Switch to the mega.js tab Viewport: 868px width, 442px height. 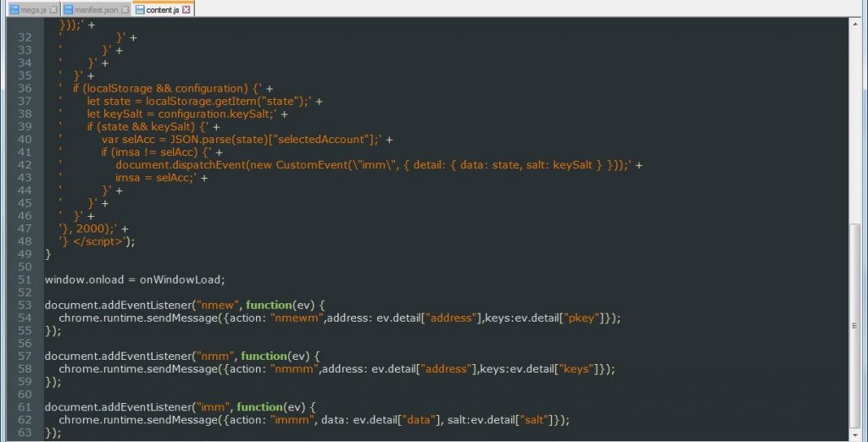click(x=34, y=9)
